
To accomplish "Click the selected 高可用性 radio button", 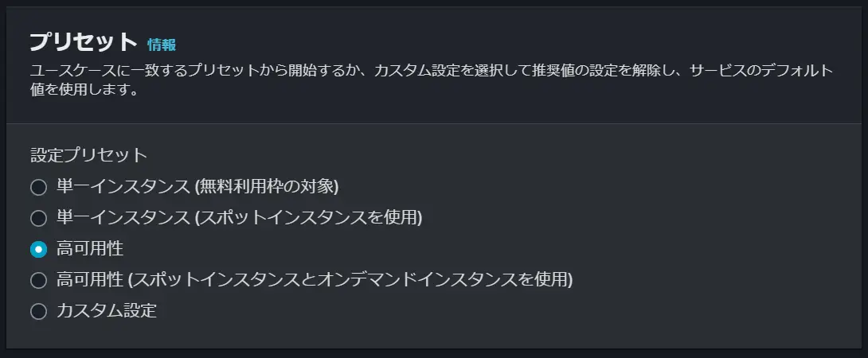I will click(39, 250).
